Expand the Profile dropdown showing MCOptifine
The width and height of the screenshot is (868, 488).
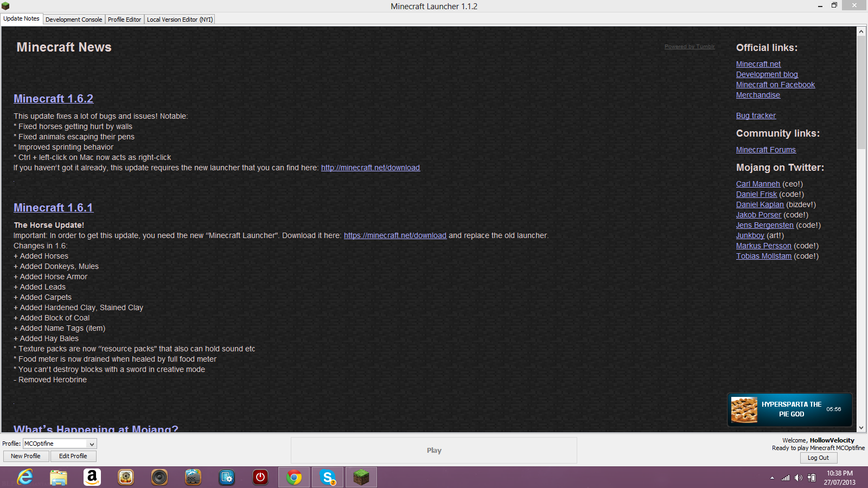60,444
